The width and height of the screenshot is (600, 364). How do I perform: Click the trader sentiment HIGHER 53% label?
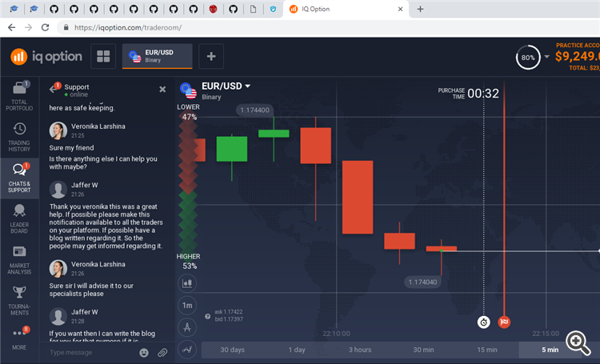pyautogui.click(x=189, y=261)
